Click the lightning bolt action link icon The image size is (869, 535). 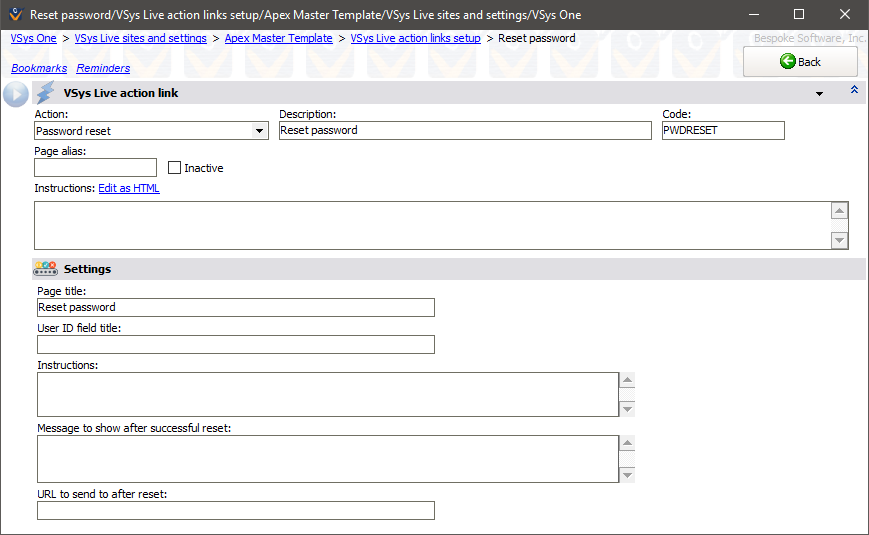point(46,93)
